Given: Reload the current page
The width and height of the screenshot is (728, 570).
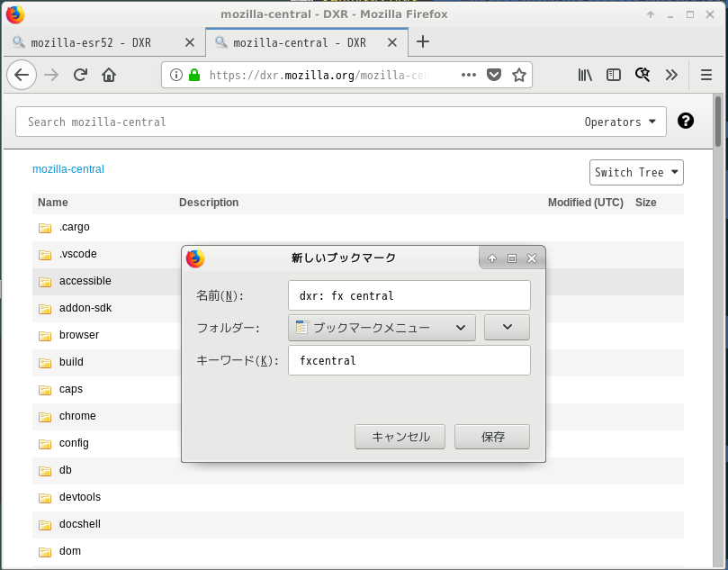Looking at the screenshot, I should coord(80,75).
